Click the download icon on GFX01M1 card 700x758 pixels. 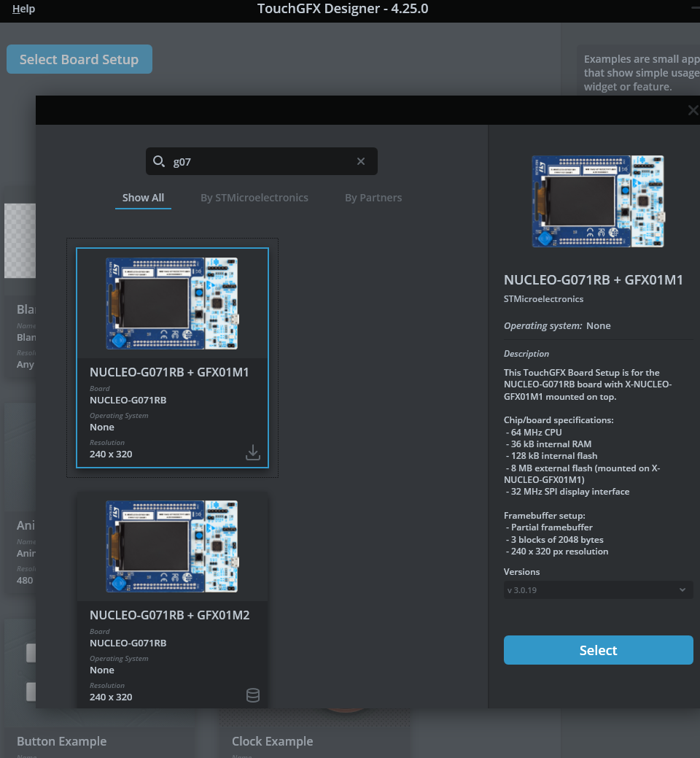(252, 452)
